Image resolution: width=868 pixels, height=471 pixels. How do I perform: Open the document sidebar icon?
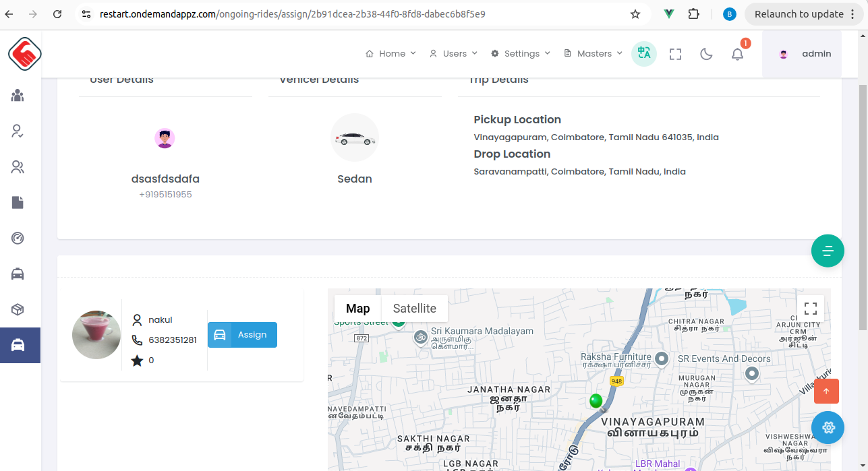pyautogui.click(x=18, y=202)
